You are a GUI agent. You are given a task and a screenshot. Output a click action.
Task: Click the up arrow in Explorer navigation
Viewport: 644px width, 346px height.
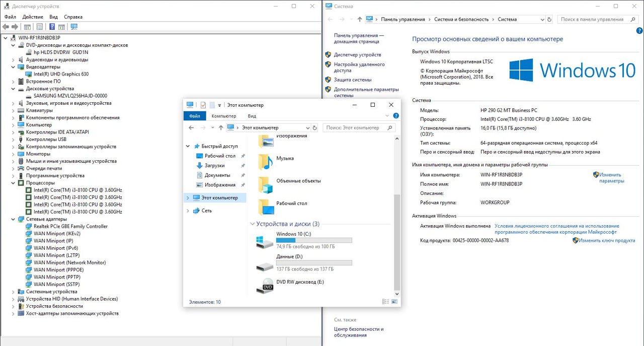tap(221, 128)
